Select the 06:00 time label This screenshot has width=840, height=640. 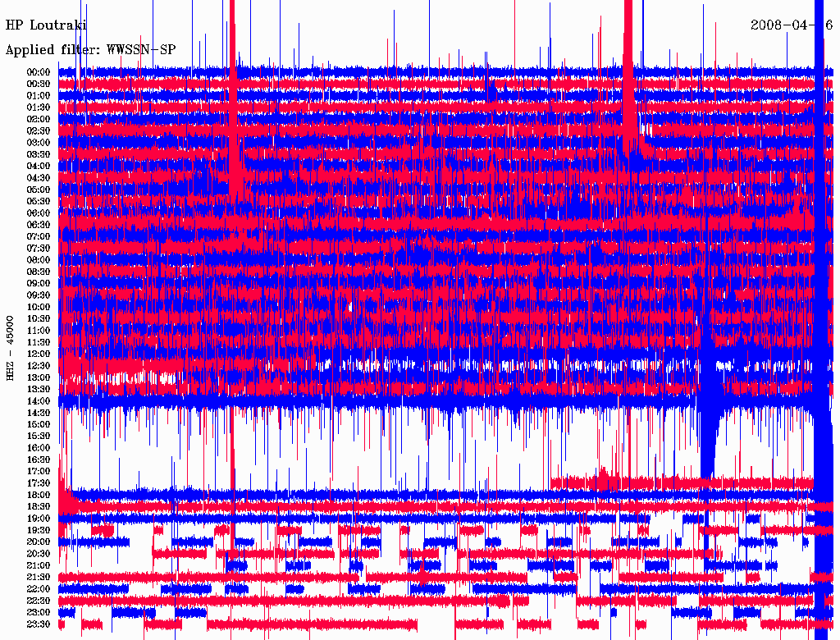pyautogui.click(x=39, y=213)
